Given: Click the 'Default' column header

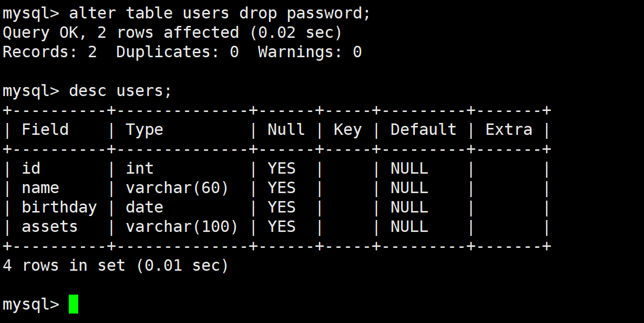Looking at the screenshot, I should coord(423,130).
